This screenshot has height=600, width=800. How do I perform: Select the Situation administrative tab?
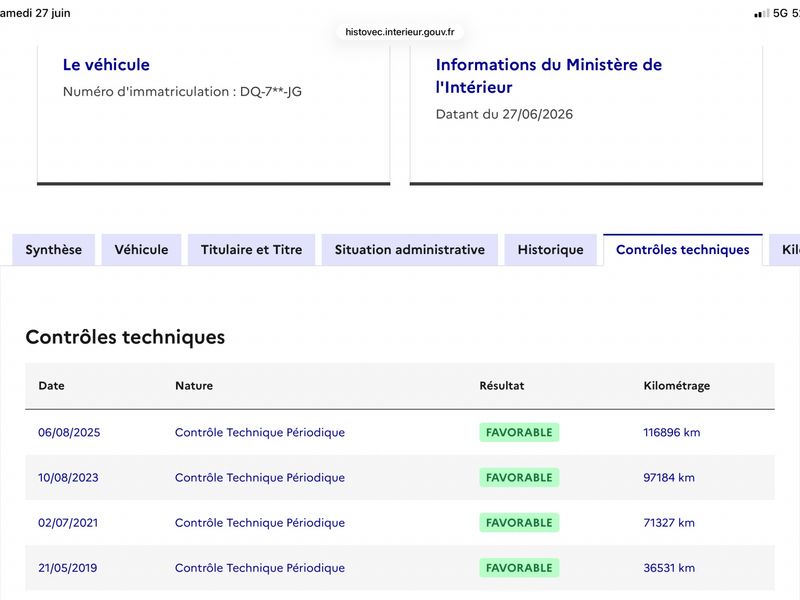point(410,249)
